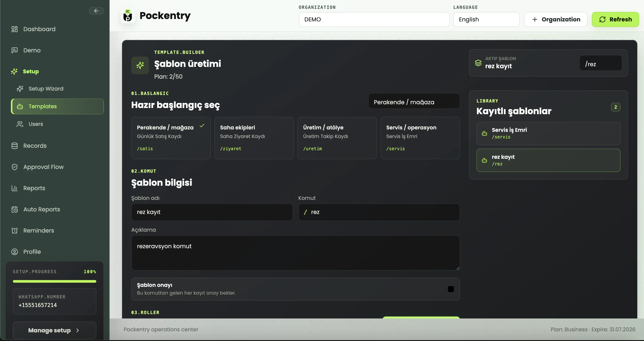Select the Üretim / atölye starter card
This screenshot has height=341, width=644.
pos(337,138)
